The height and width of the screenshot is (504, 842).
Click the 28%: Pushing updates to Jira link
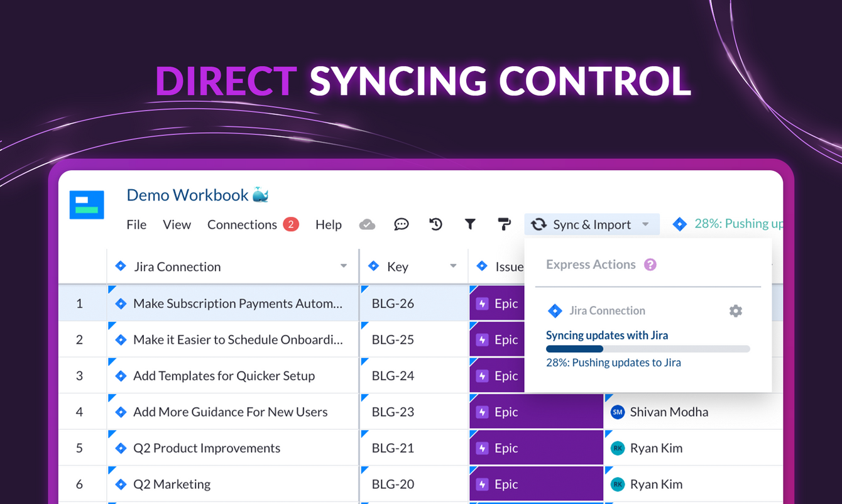613,363
